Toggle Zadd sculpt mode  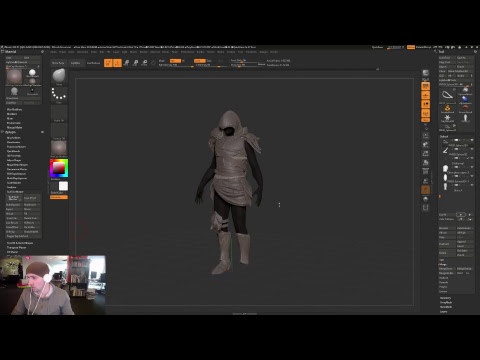coord(199,61)
